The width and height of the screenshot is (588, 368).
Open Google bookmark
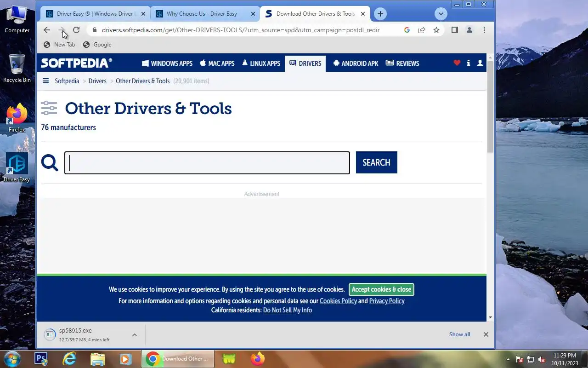click(x=97, y=45)
